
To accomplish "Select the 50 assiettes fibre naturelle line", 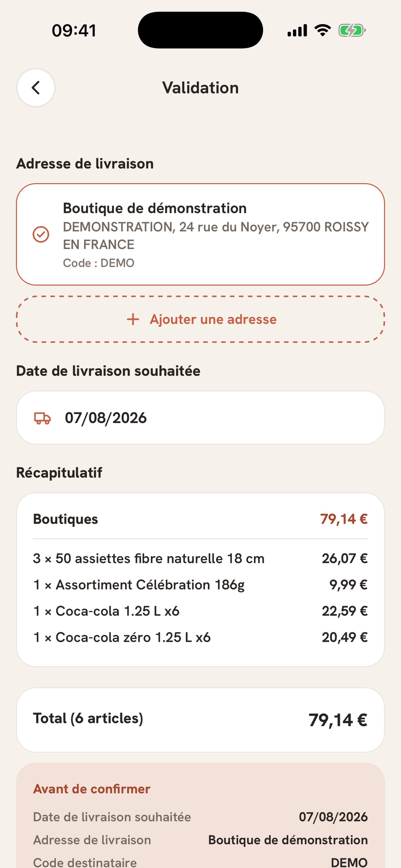I will (x=200, y=558).
